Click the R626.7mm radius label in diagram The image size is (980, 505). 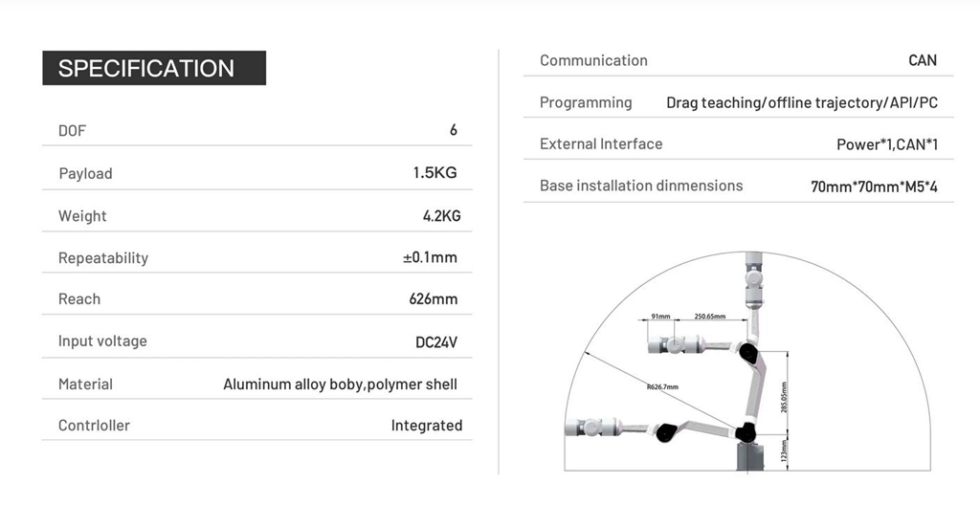tap(661, 386)
